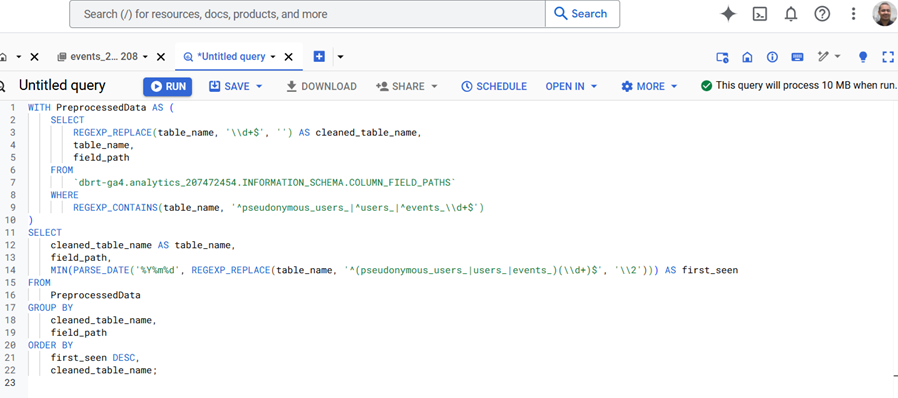Create a new query with plus icon
Viewport: 898px width, 398px height.
[x=319, y=56]
